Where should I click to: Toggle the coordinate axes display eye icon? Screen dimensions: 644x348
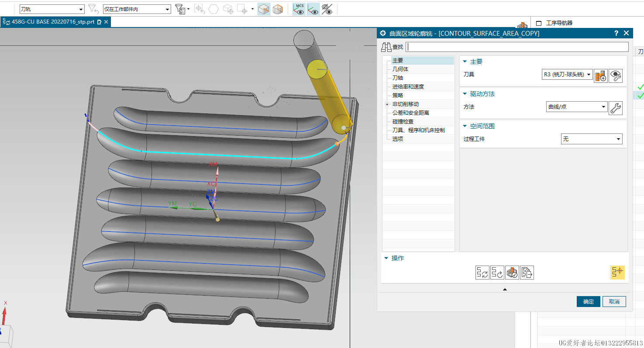coord(313,9)
